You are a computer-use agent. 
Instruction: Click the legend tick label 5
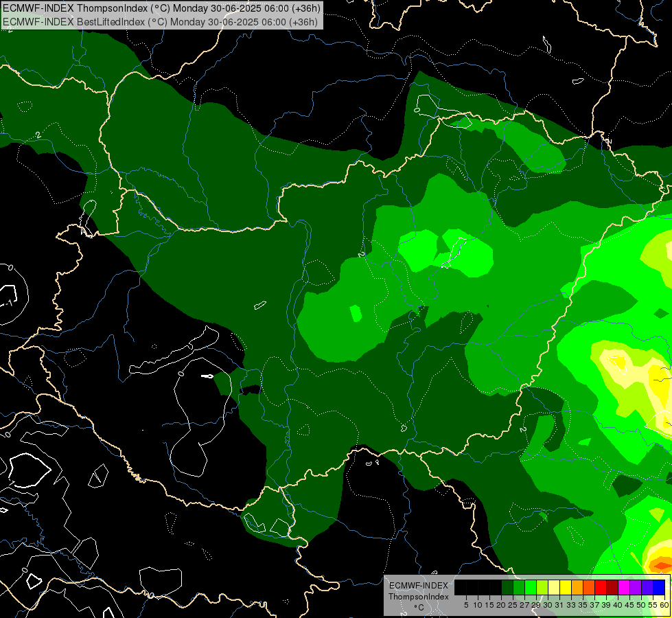466,605
